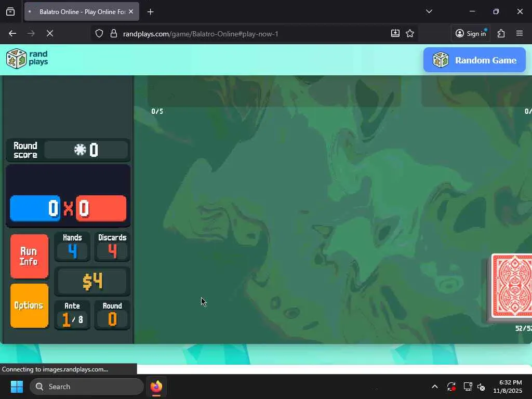Click the Round score chip value
532x399 pixels.
click(x=86, y=150)
